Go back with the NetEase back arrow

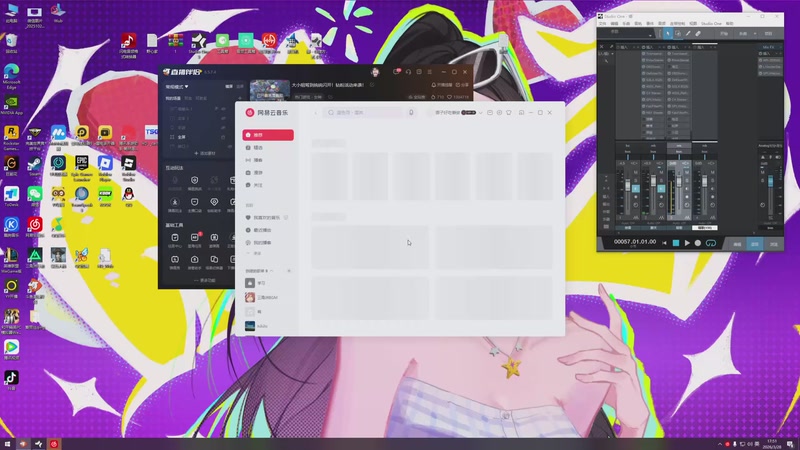point(315,113)
